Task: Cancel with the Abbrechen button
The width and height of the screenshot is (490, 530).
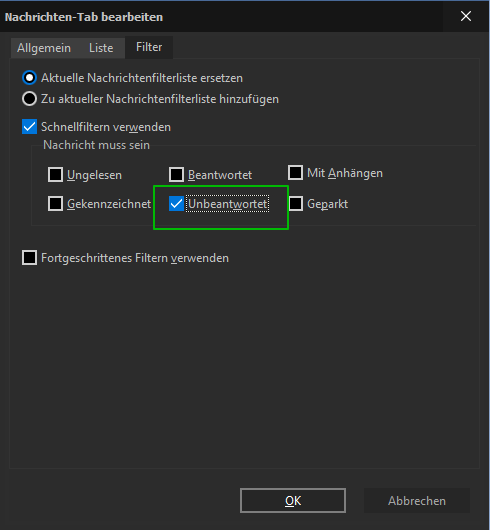Action: [417, 501]
